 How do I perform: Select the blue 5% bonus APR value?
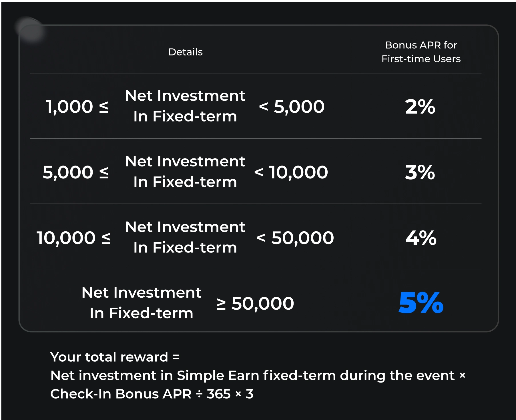[421, 303]
